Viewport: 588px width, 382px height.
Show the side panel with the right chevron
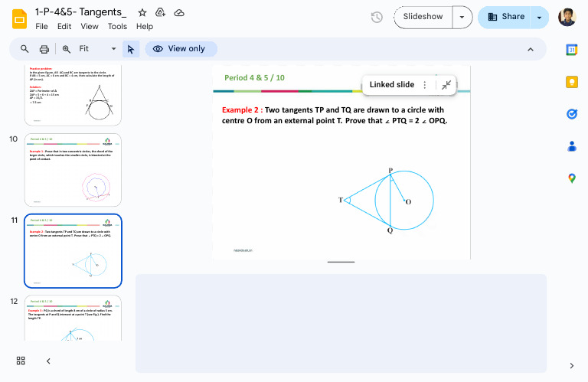[571, 366]
